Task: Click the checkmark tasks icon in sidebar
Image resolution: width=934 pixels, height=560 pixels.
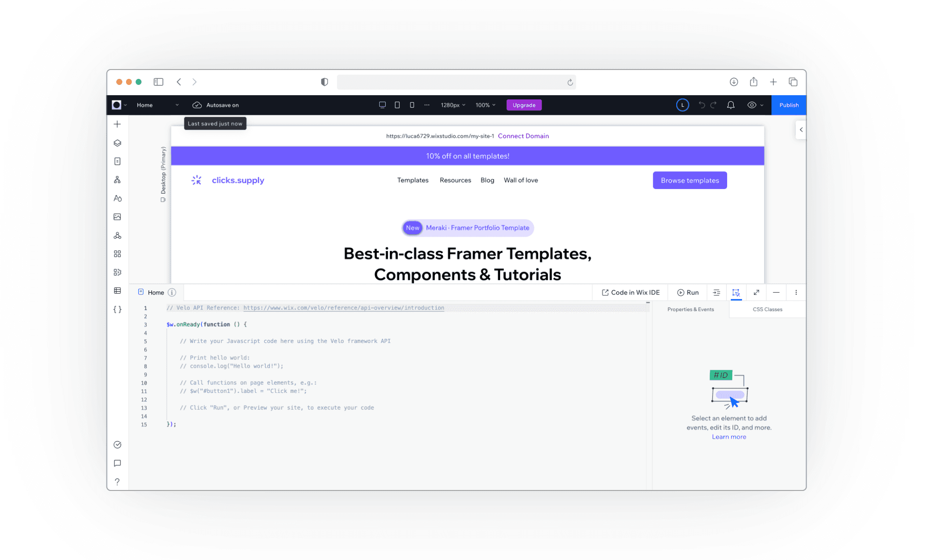Action: pos(117,445)
